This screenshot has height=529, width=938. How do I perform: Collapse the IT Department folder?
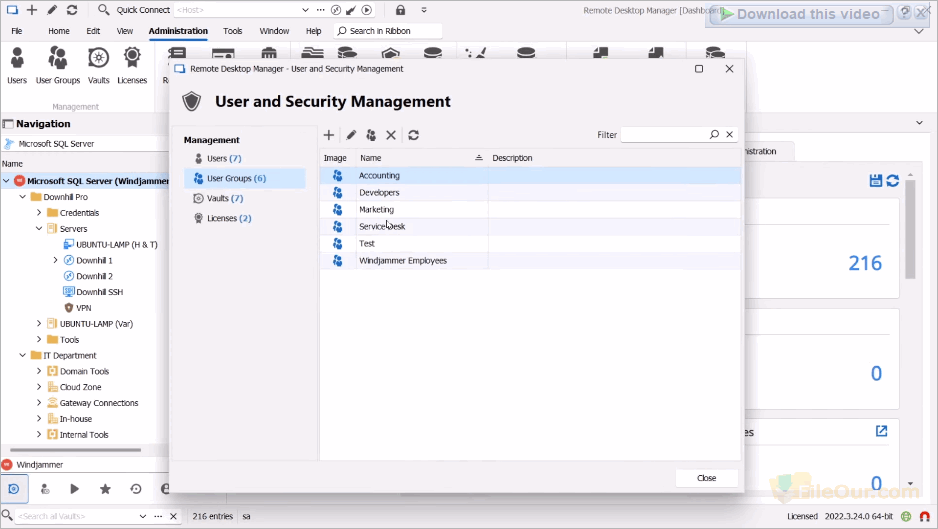click(x=23, y=355)
